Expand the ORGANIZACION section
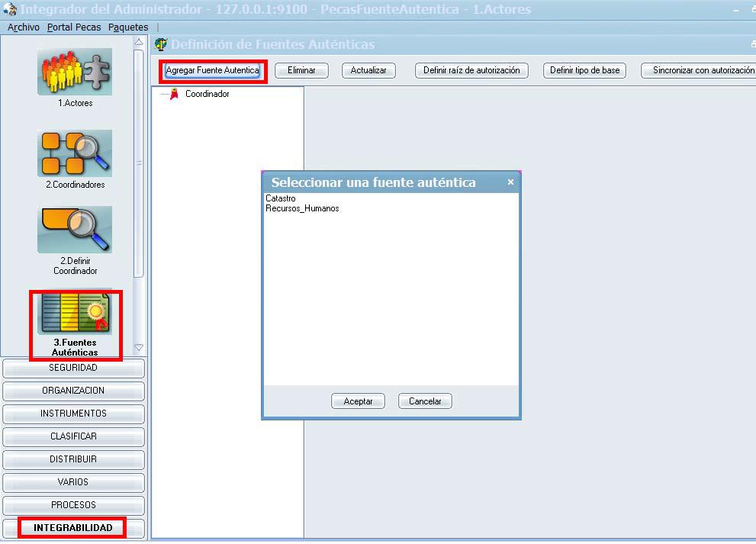This screenshot has height=544, width=756. 73,391
